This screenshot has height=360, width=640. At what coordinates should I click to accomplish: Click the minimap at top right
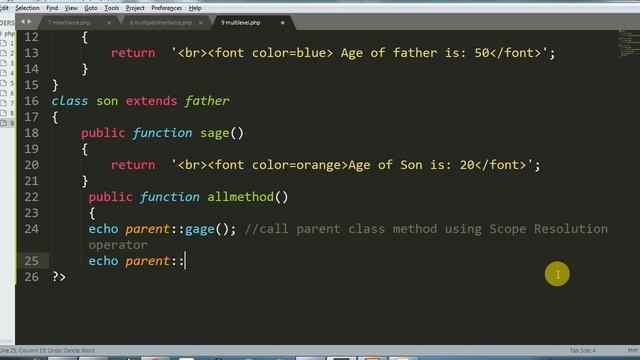click(629, 43)
